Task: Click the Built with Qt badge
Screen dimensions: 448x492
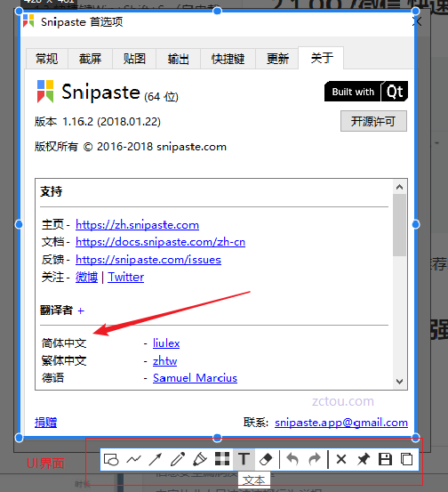Action: click(x=366, y=92)
